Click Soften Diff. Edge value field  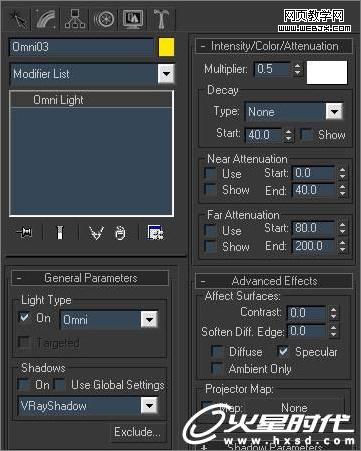click(306, 331)
